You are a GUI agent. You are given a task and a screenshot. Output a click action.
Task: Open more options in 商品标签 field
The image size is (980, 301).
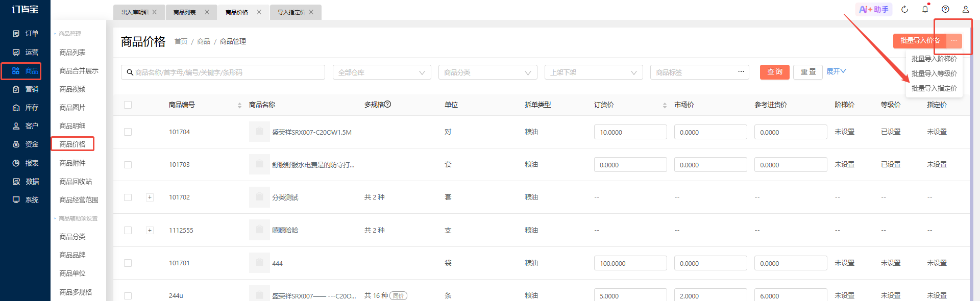click(741, 72)
